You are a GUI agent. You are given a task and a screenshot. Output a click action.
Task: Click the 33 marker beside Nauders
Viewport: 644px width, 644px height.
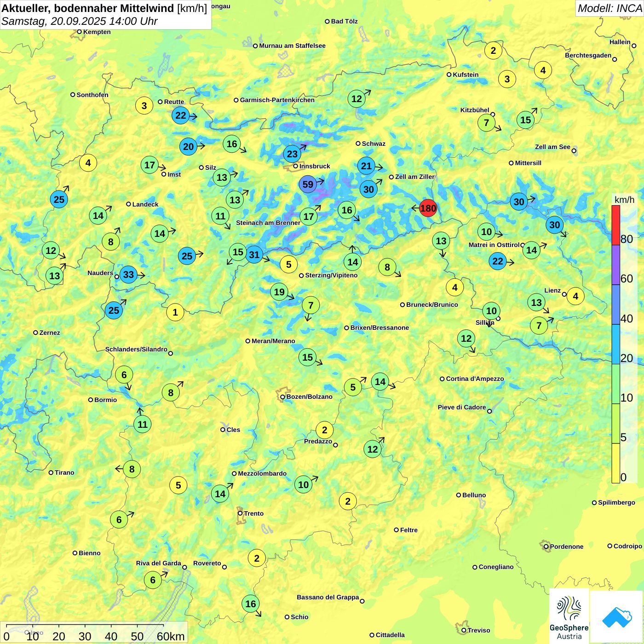pyautogui.click(x=128, y=275)
